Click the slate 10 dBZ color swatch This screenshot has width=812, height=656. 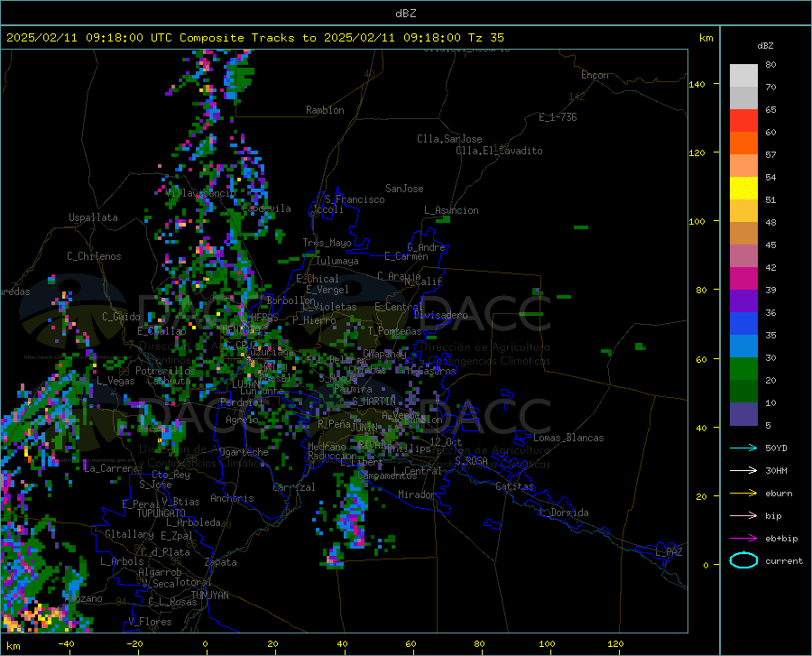pyautogui.click(x=743, y=414)
